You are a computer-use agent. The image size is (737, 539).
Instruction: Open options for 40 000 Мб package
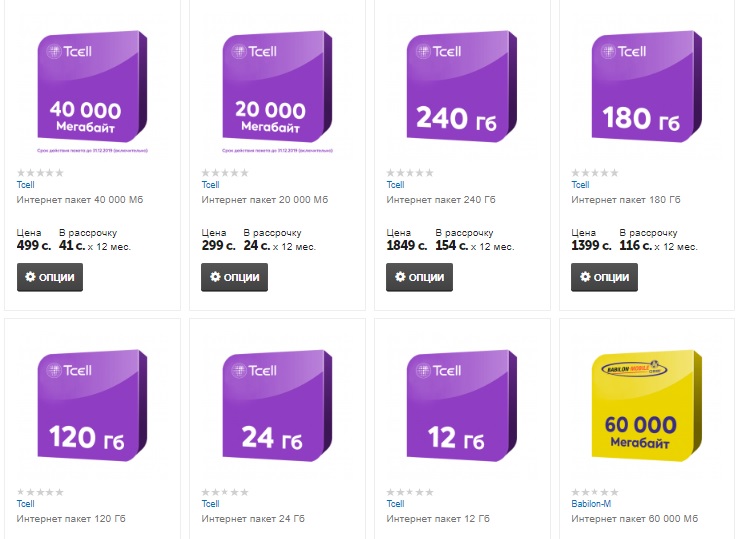click(50, 277)
